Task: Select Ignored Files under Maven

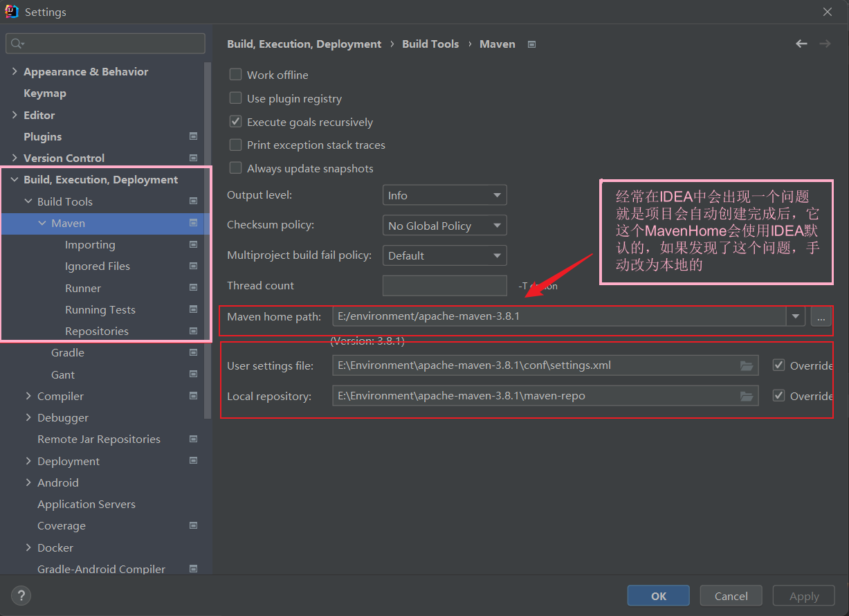Action: 98,266
